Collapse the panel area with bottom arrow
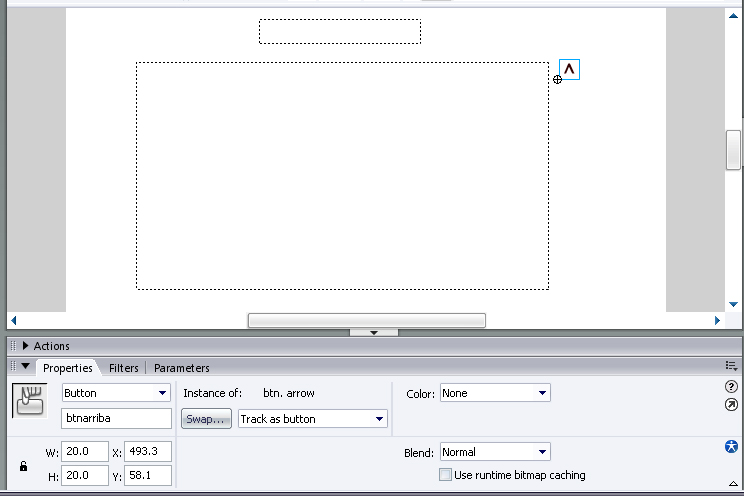Image resolution: width=744 pixels, height=496 pixels. pyautogui.click(x=374, y=333)
